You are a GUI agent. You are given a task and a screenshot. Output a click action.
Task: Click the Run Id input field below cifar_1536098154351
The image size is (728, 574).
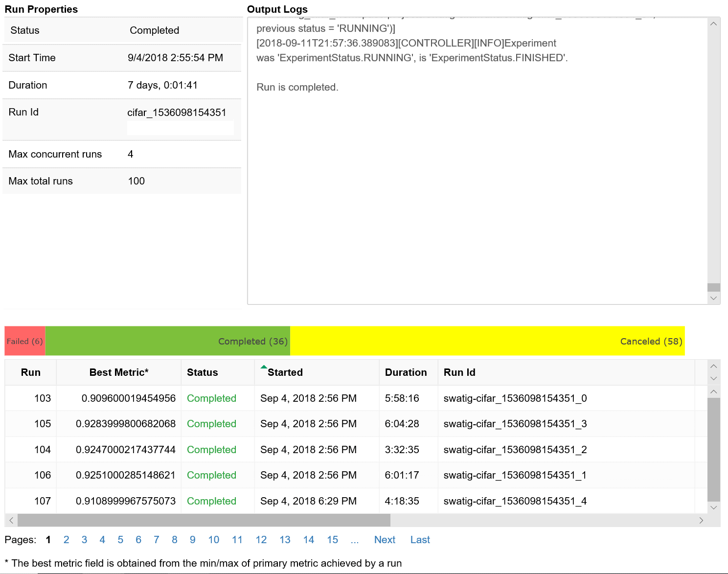[x=180, y=127]
